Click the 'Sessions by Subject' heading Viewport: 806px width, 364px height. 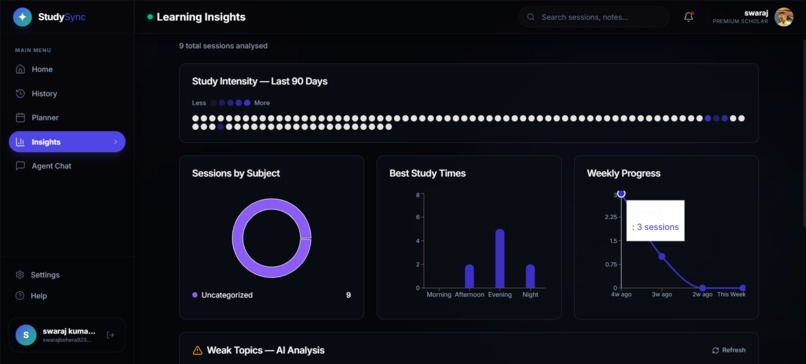point(236,173)
